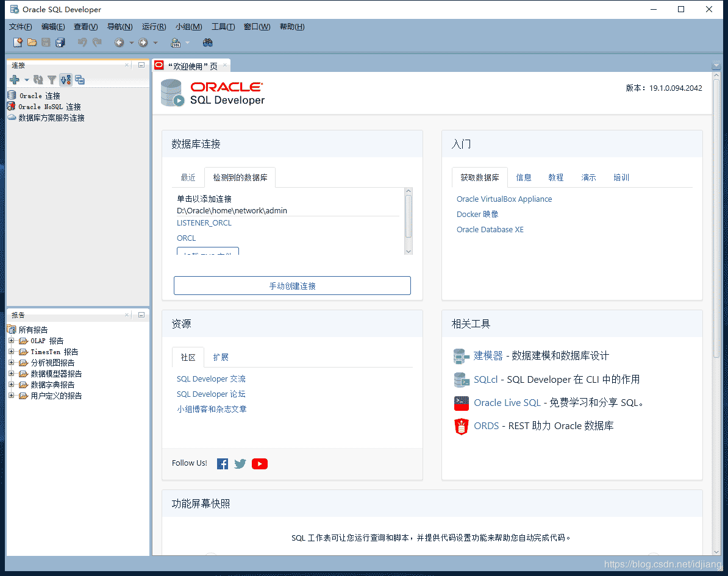Screen dimensions: 728x576
Task: Expand the 数据模型器报告 tree node
Action: tap(12, 374)
